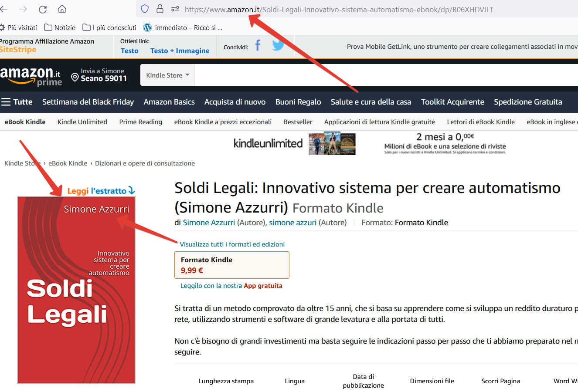The width and height of the screenshot is (578, 392).
Task: Click into the Amazon search field
Action: point(384,75)
